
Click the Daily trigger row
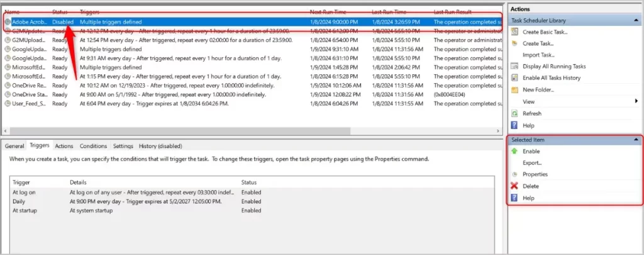tap(252, 201)
